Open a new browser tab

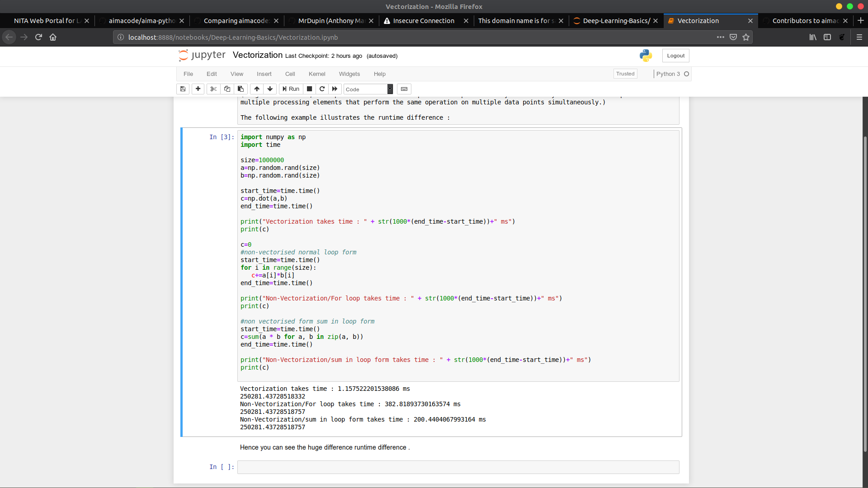[x=861, y=21]
